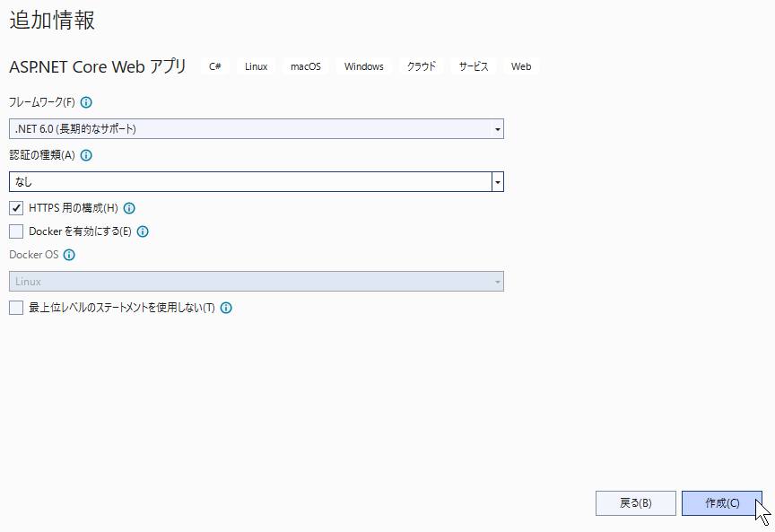Click info icon beside 認証の種類(A) label
The height and width of the screenshot is (532, 775).
[86, 155]
